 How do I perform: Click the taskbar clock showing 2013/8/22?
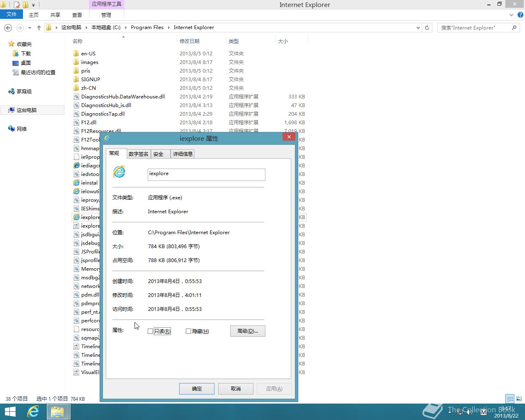click(505, 412)
